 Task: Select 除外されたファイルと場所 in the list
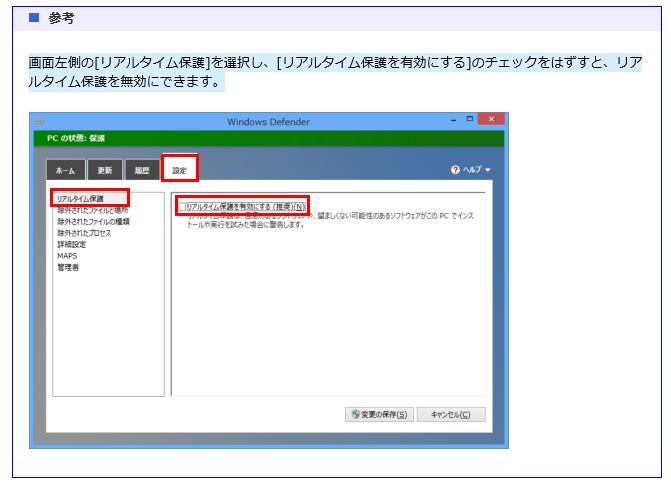[93, 210]
